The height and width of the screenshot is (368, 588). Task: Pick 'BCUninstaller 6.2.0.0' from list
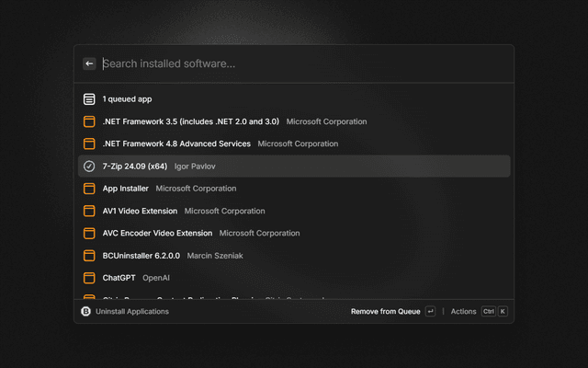(294, 256)
